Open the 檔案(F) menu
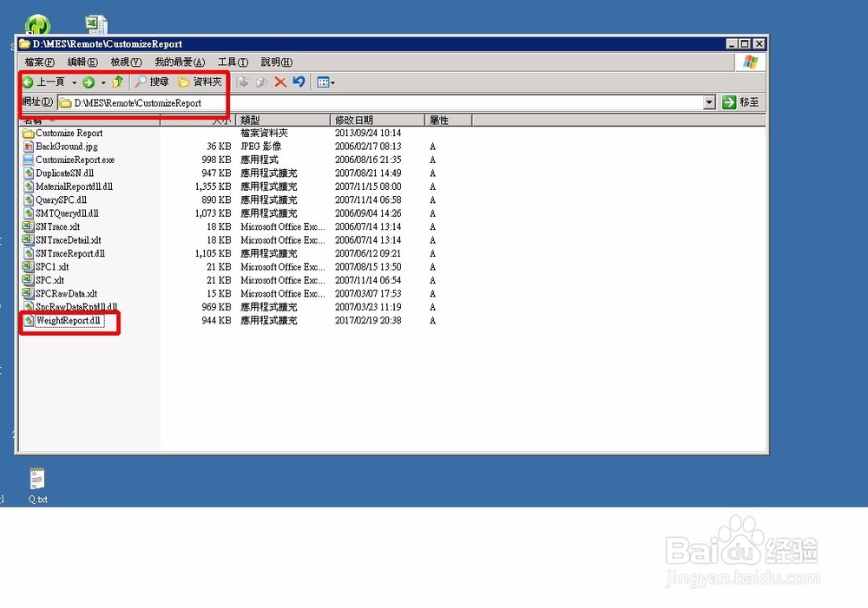The image size is (868, 608). (x=39, y=62)
